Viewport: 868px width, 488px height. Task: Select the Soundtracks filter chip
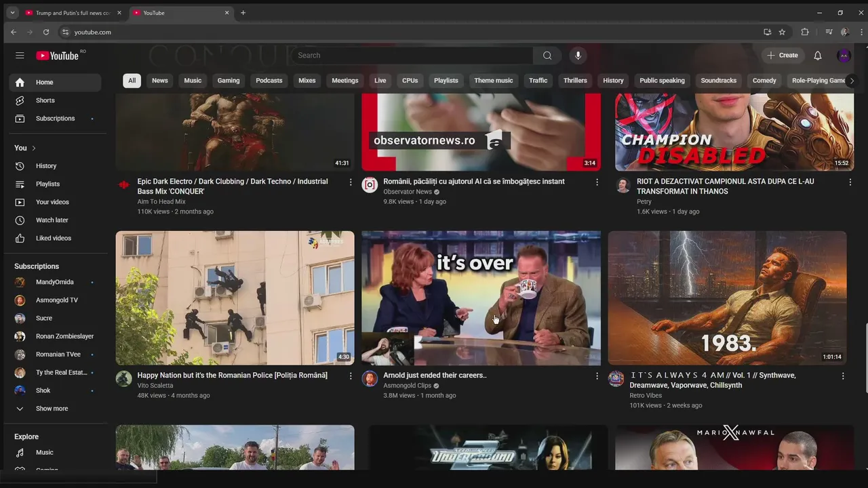718,81
